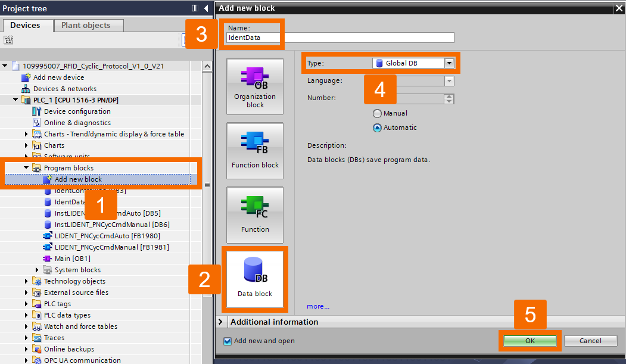Image resolution: width=626 pixels, height=364 pixels.
Task: Toggle the Add new and open checkbox
Action: 228,341
